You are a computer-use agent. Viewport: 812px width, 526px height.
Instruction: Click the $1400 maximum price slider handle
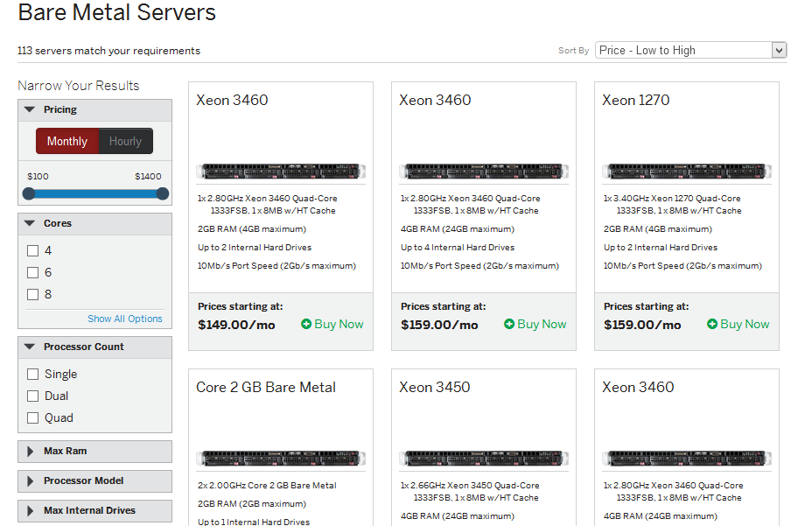[163, 193]
